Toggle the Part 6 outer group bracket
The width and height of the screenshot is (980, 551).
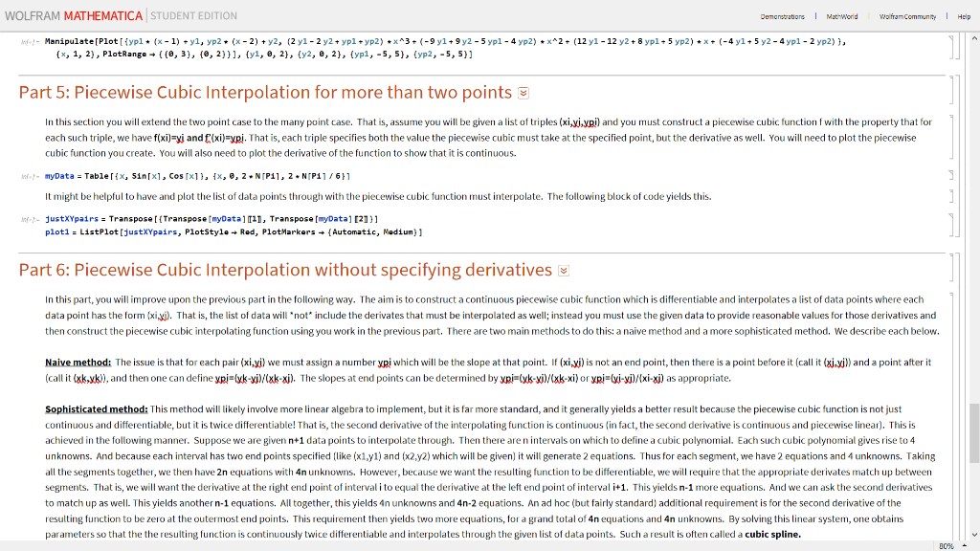coord(961,402)
